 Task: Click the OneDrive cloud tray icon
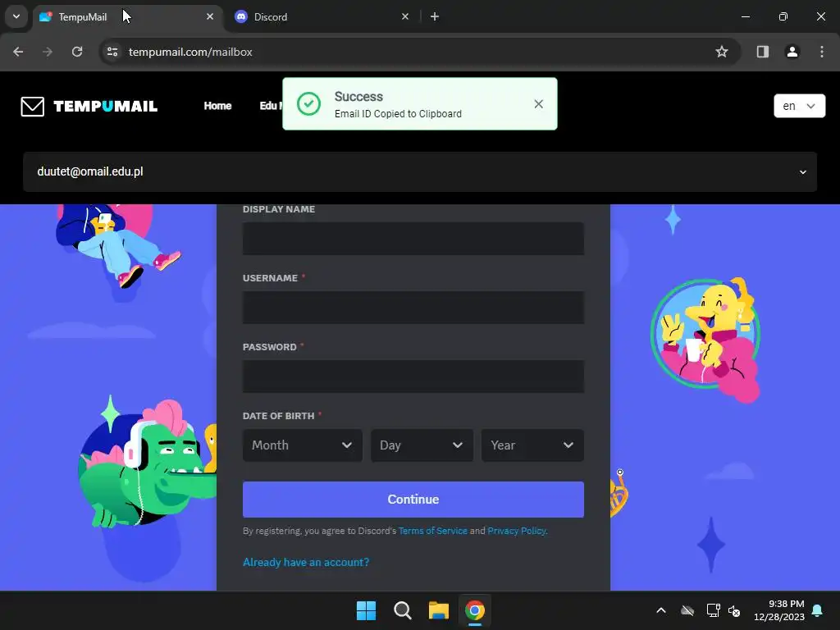point(687,610)
